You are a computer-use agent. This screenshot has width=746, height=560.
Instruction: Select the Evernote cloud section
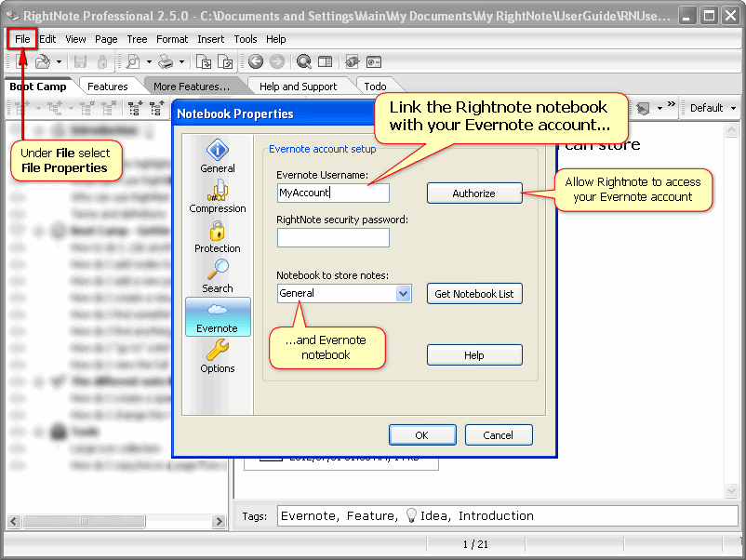[218, 317]
